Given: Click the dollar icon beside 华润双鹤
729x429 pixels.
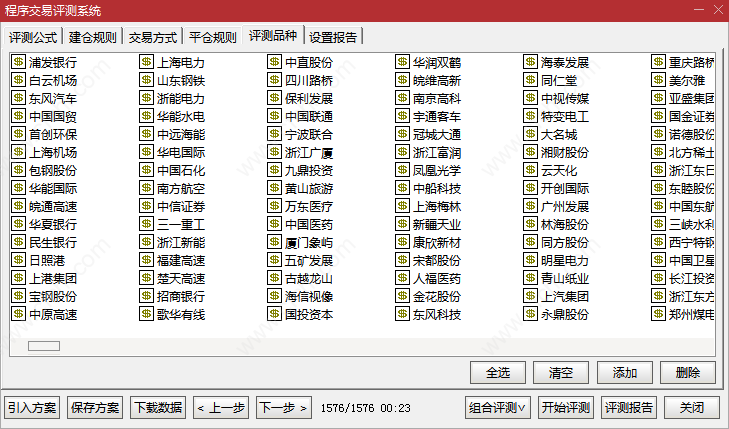Looking at the screenshot, I should (402, 62).
